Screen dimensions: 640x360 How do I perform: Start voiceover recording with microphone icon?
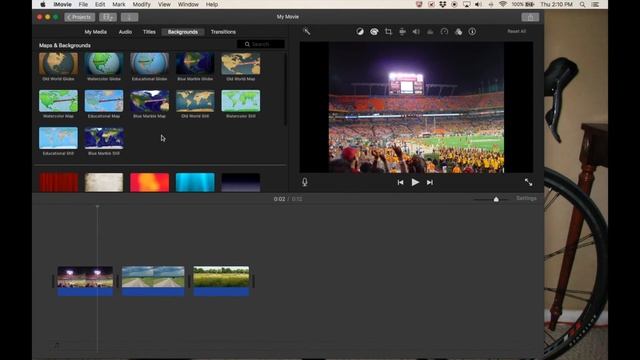[304, 182]
